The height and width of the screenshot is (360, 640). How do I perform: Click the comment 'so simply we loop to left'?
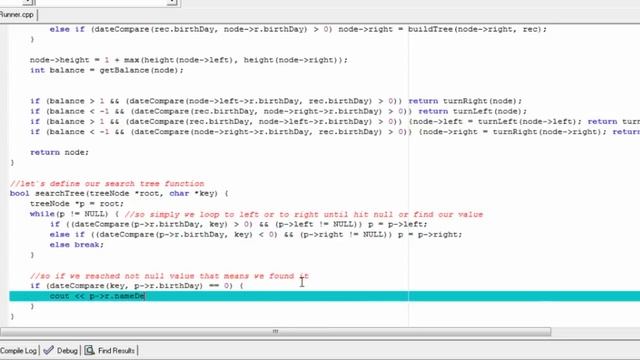[x=304, y=214]
